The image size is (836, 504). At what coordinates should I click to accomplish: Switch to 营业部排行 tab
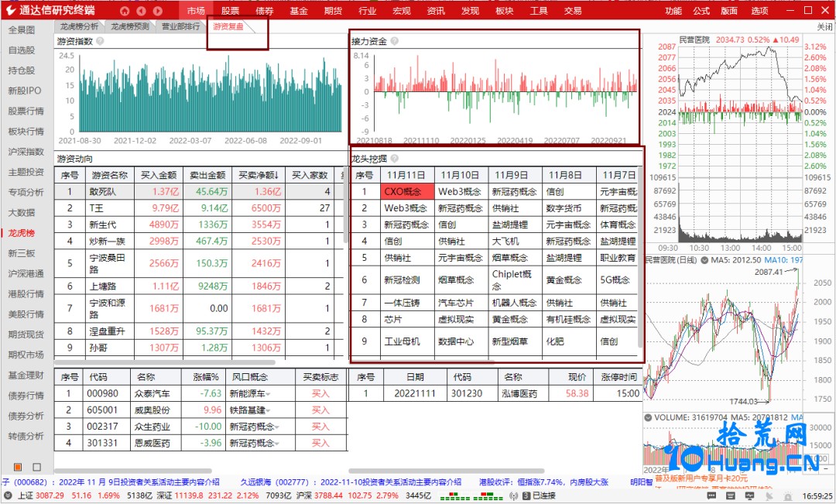pyautogui.click(x=181, y=26)
